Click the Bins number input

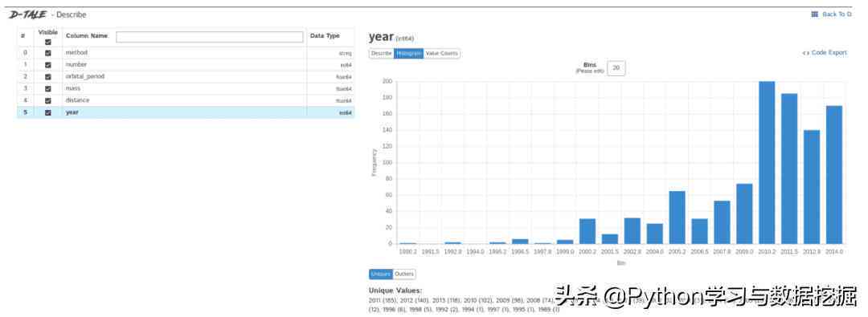616,68
